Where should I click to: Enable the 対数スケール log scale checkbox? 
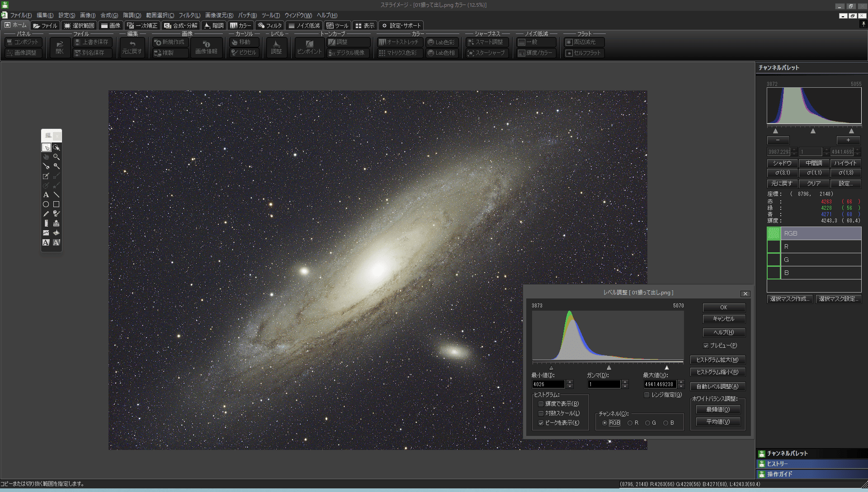pos(541,413)
